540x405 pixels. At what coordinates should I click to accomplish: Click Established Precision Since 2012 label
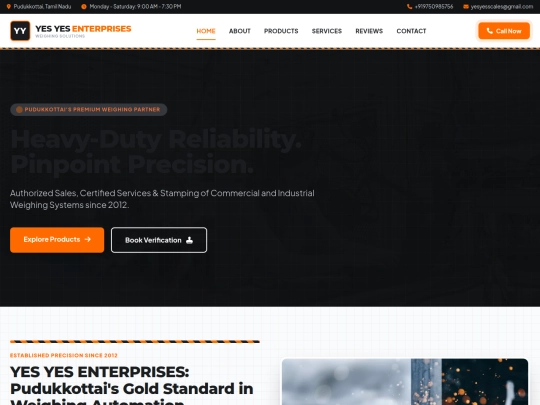64,355
